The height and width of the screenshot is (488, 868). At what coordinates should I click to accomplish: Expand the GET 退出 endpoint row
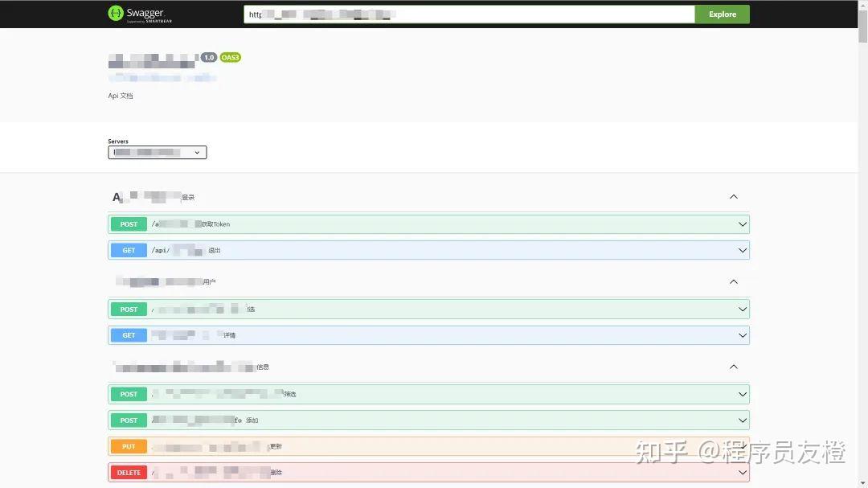coord(741,250)
